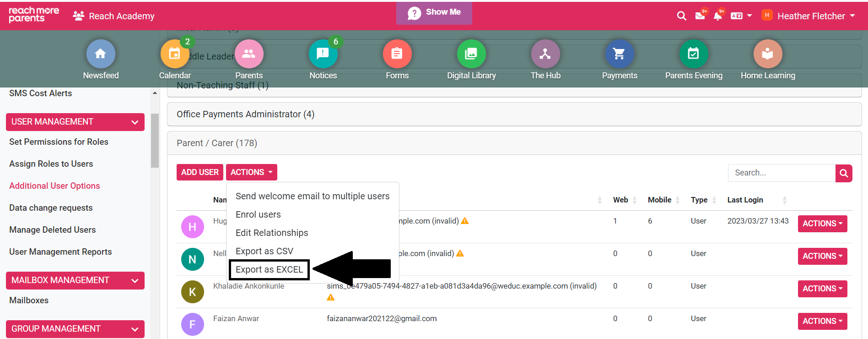The width and height of the screenshot is (868, 339).
Task: Open the Digital Library icon
Action: coord(471,54)
